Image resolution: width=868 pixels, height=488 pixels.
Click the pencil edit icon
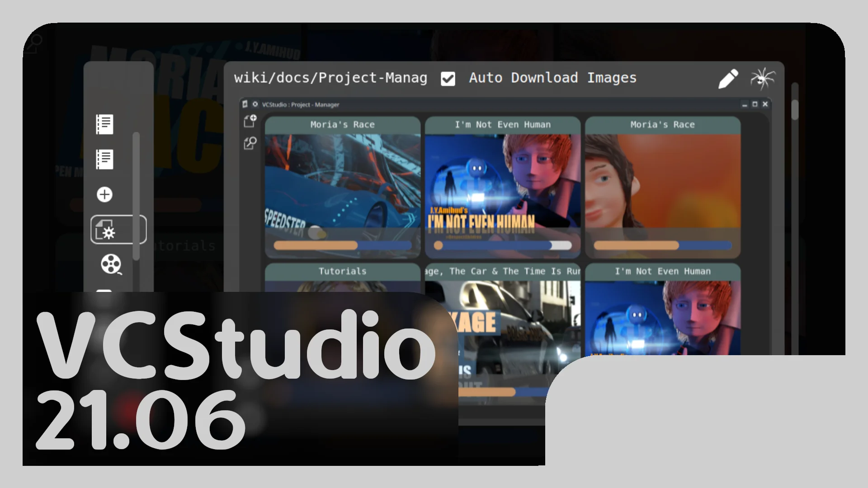[728, 79]
